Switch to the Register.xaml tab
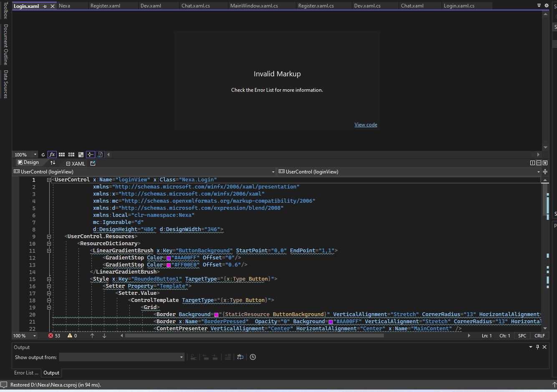The image size is (557, 392). point(105,6)
